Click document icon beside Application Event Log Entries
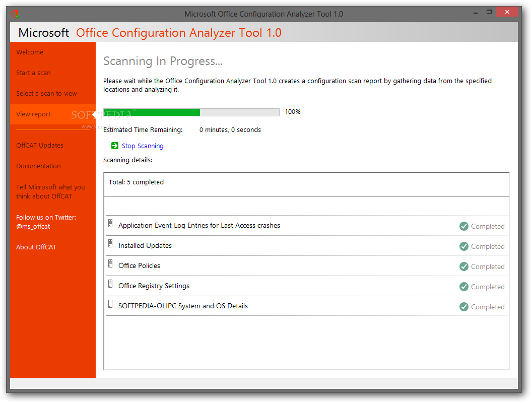Screen dimensions: 532x403 point(110,223)
